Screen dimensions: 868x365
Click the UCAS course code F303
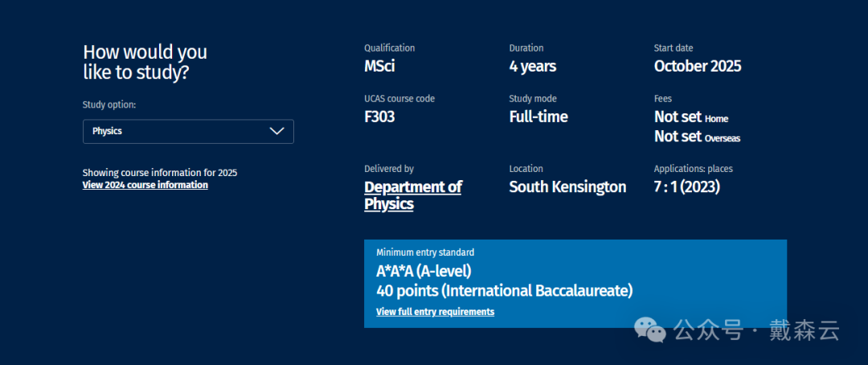[379, 117]
